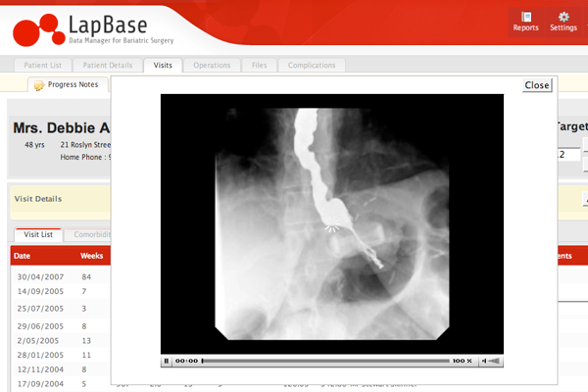Mute the video using the speaker icon
The width and height of the screenshot is (588, 392).
click(x=493, y=361)
